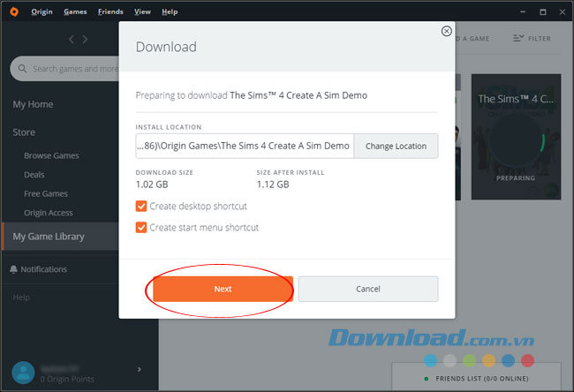Open the View menu
The height and width of the screenshot is (392, 574).
pyautogui.click(x=142, y=11)
